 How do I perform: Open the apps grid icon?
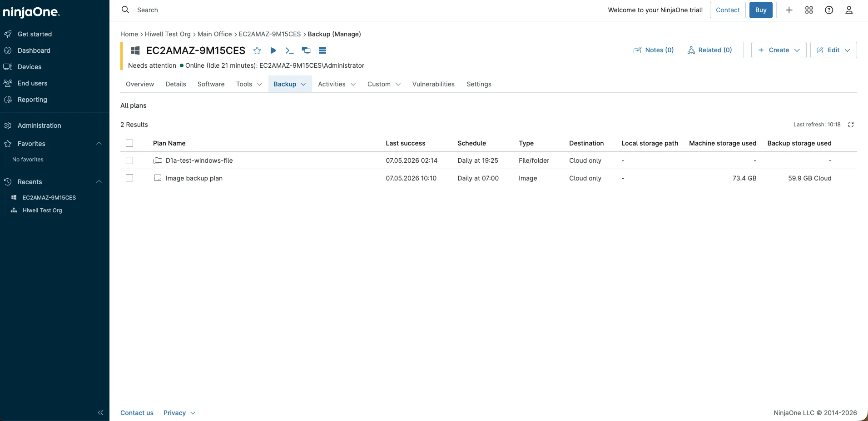point(809,10)
